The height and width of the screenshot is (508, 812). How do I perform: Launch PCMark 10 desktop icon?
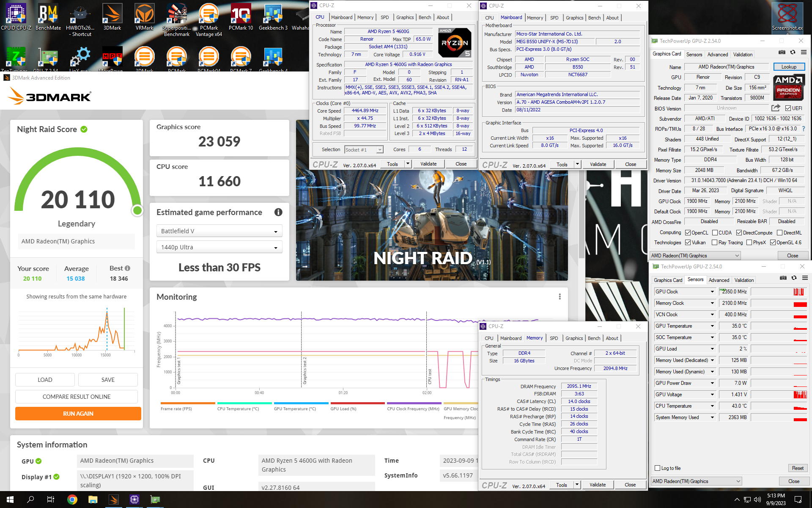241,17
